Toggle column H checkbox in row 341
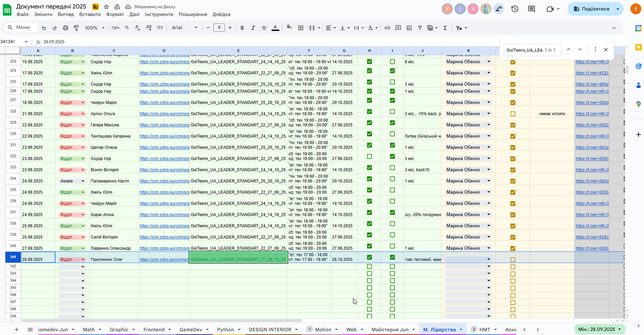The height and width of the screenshot is (335, 644). tap(369, 257)
